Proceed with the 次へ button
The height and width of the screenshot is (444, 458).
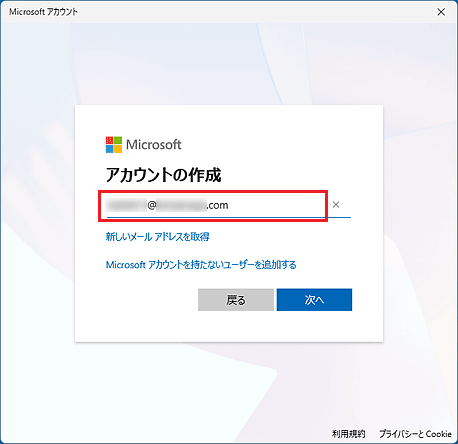(x=314, y=300)
